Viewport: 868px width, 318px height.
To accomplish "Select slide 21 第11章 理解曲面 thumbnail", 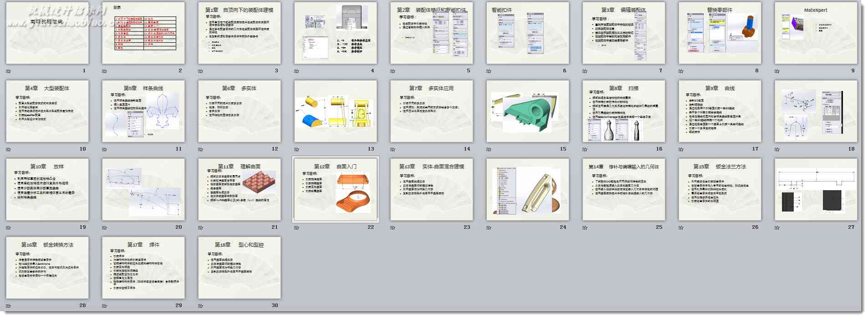I will pos(239,189).
